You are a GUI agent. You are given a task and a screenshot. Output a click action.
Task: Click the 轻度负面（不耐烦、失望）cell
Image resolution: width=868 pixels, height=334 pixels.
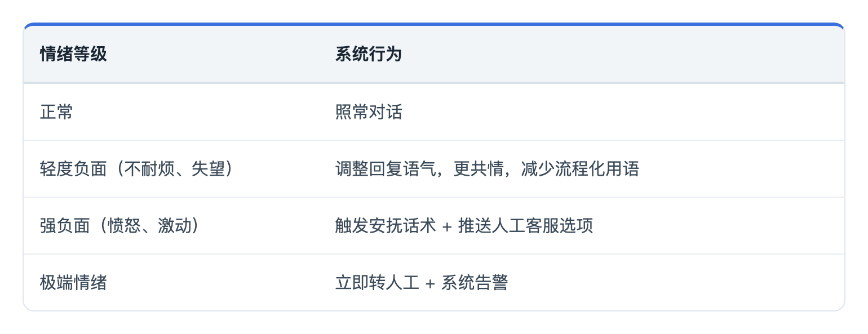[x=137, y=169]
